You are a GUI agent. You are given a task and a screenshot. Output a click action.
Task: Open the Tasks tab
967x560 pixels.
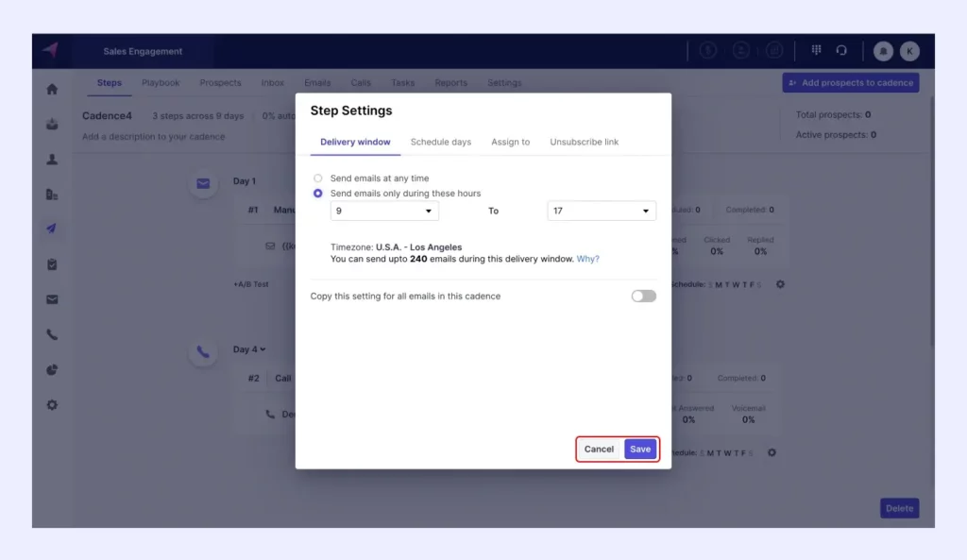(x=402, y=83)
